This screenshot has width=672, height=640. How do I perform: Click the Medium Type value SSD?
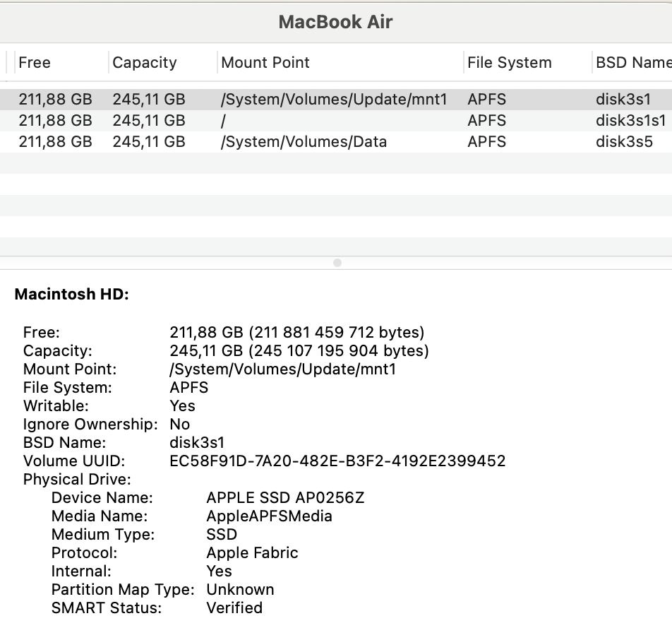coord(222,535)
